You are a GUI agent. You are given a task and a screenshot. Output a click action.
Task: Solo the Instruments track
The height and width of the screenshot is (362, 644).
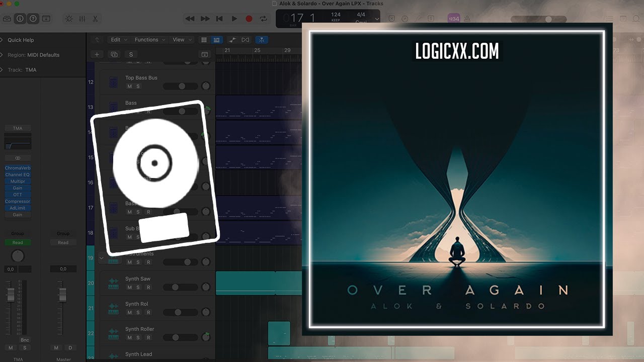click(138, 262)
